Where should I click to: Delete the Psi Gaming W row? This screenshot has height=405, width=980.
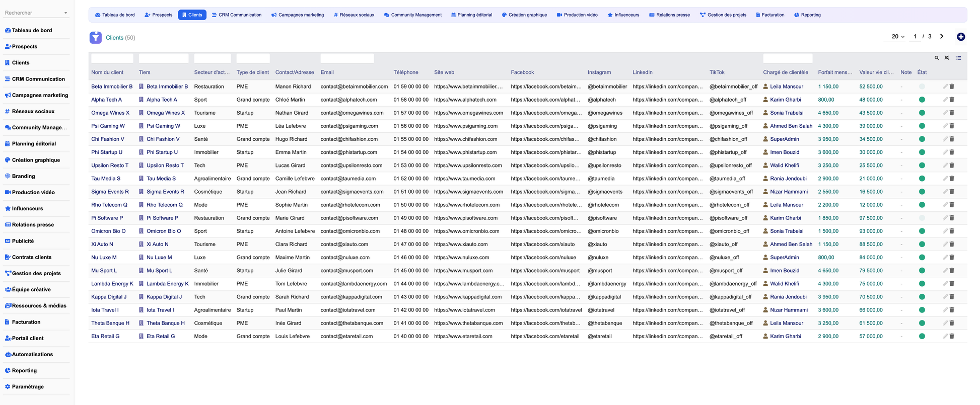952,126
